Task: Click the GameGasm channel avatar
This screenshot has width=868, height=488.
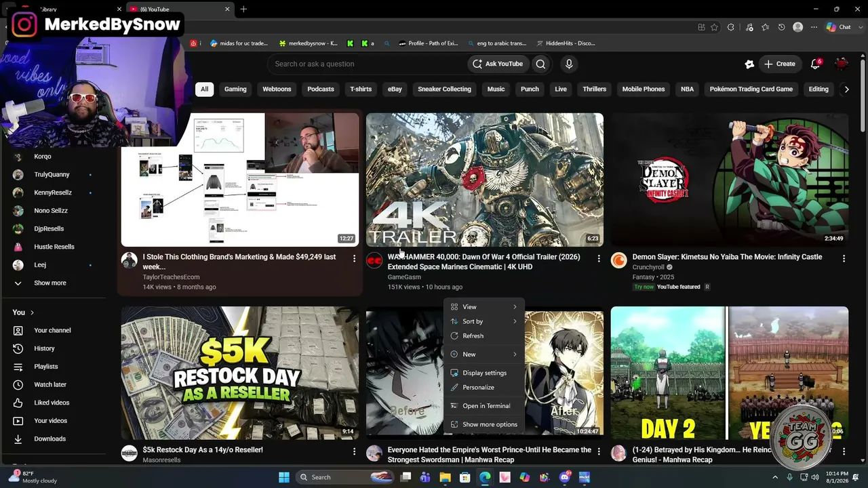Action: [x=374, y=261]
